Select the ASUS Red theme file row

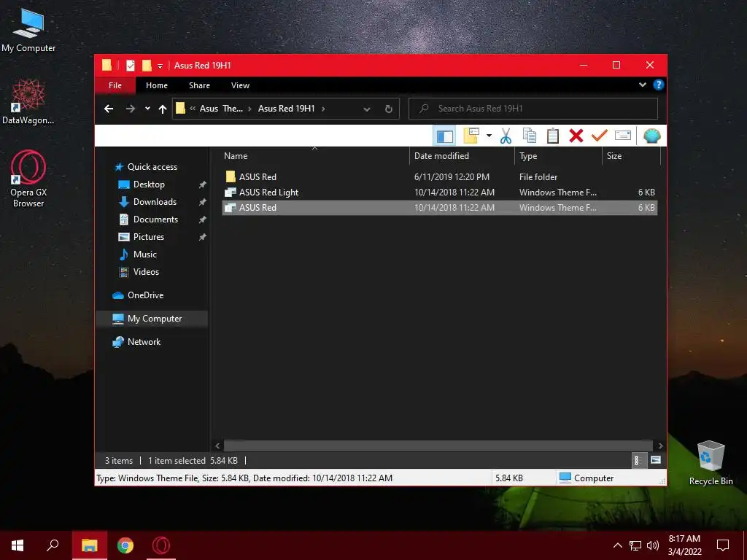coord(440,208)
